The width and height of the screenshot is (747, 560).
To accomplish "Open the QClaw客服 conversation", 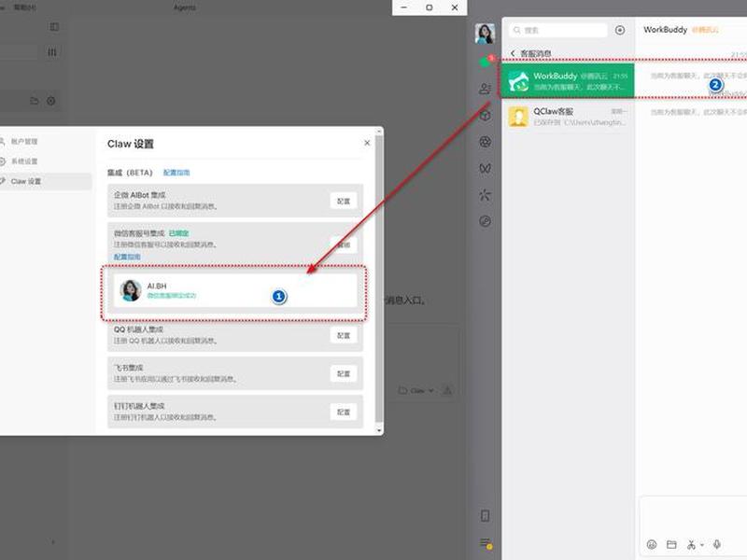I will coord(568,116).
